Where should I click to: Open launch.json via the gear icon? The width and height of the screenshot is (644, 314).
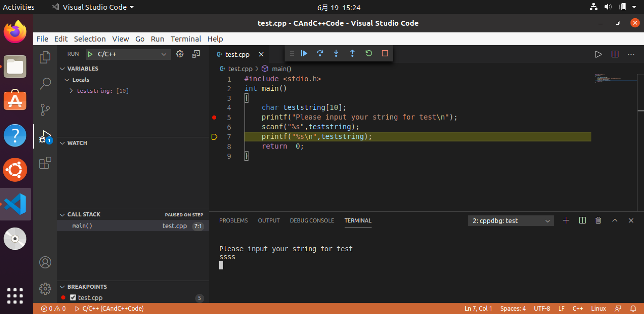click(180, 54)
